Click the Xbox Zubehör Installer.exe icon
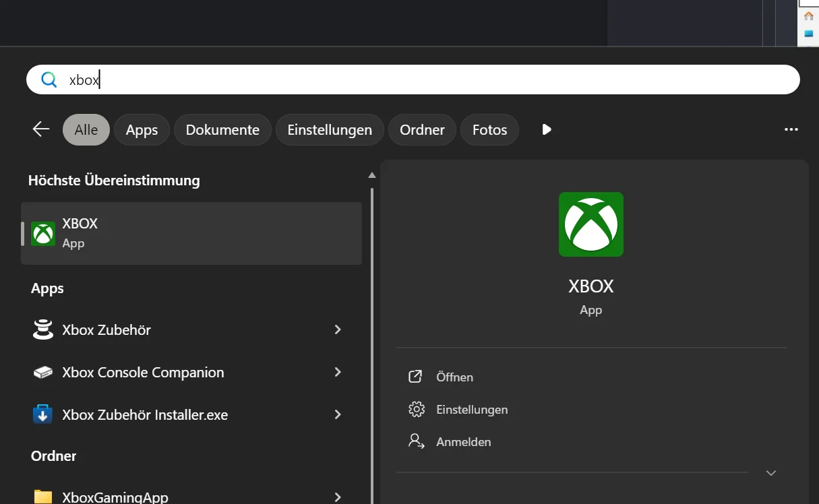The width and height of the screenshot is (819, 504). click(x=42, y=414)
